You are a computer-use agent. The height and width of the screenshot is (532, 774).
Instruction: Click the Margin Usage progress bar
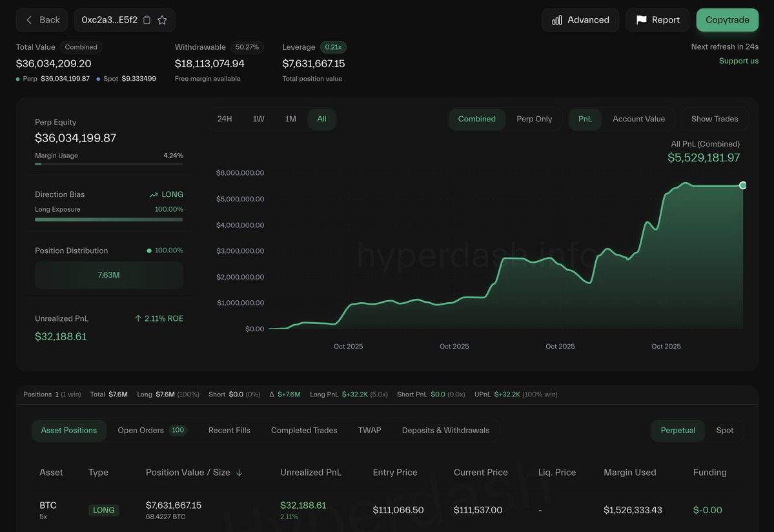(108, 164)
